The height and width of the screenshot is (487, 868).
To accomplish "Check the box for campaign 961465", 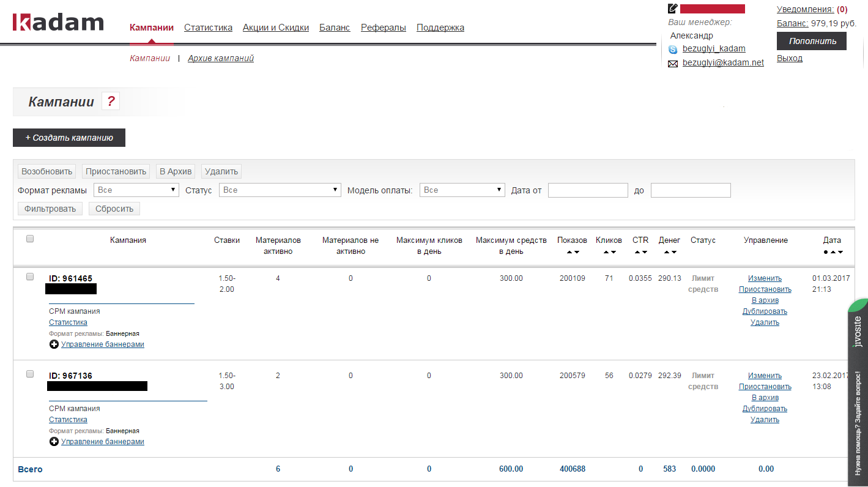I will pyautogui.click(x=30, y=277).
